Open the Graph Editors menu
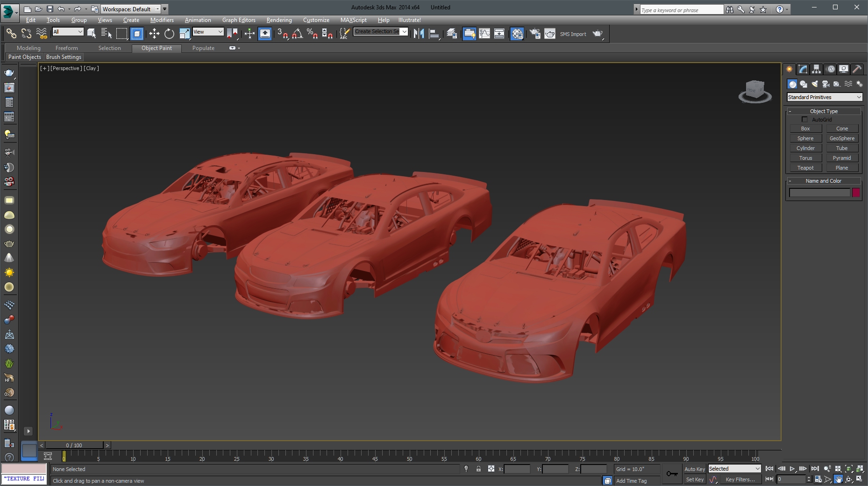 (239, 20)
